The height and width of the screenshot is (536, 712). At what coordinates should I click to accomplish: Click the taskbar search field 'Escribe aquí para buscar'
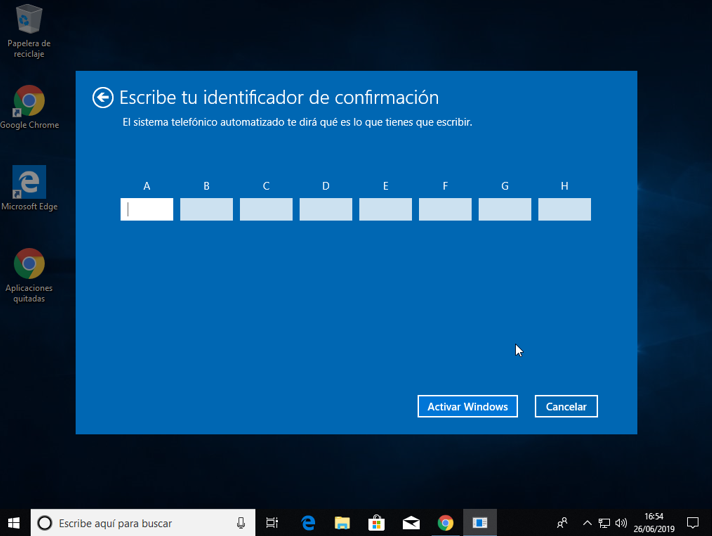pos(143,523)
